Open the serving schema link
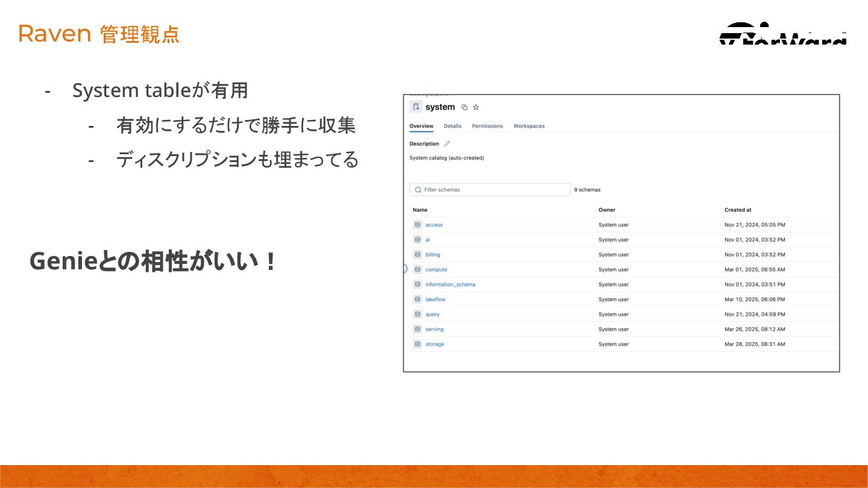Screen dimensions: 868x488 [435, 330]
